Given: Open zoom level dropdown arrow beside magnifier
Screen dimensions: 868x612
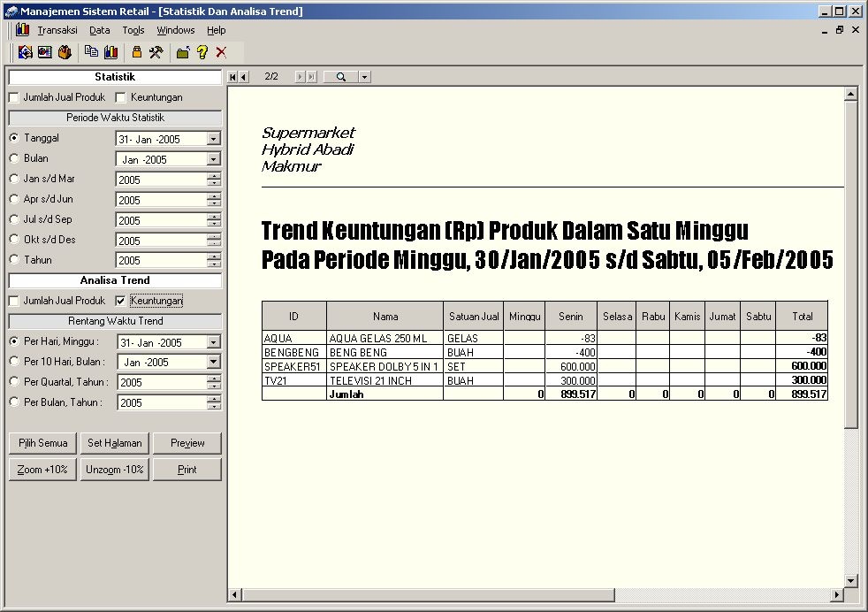Looking at the screenshot, I should pyautogui.click(x=364, y=77).
